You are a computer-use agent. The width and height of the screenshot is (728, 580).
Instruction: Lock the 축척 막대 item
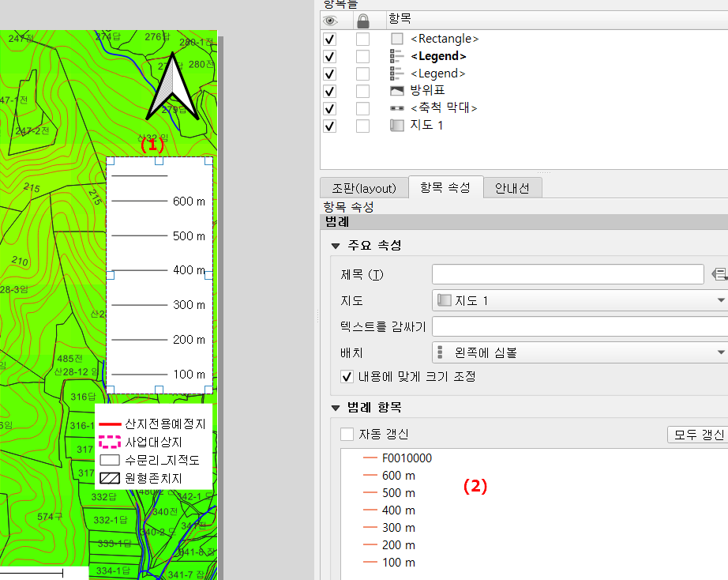click(x=362, y=109)
